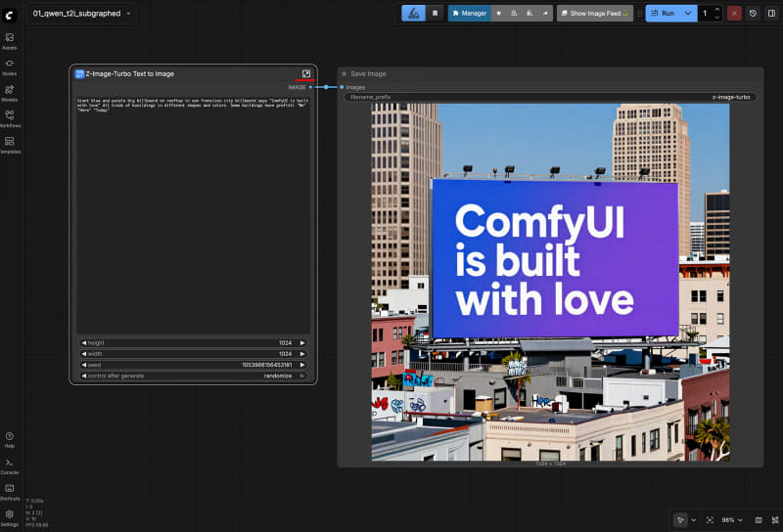Open the queue history clock icon
The width and height of the screenshot is (783, 532).
pos(753,14)
